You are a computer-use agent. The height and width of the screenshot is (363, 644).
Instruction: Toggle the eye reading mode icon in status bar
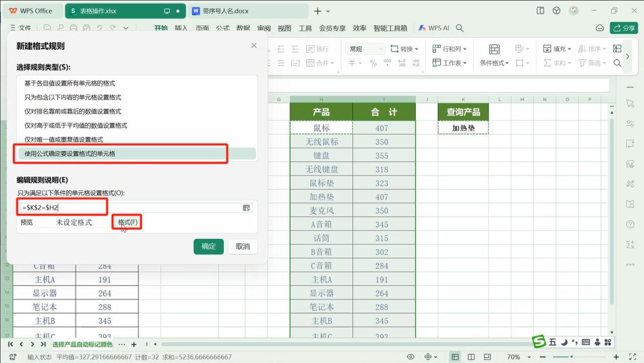point(411,357)
